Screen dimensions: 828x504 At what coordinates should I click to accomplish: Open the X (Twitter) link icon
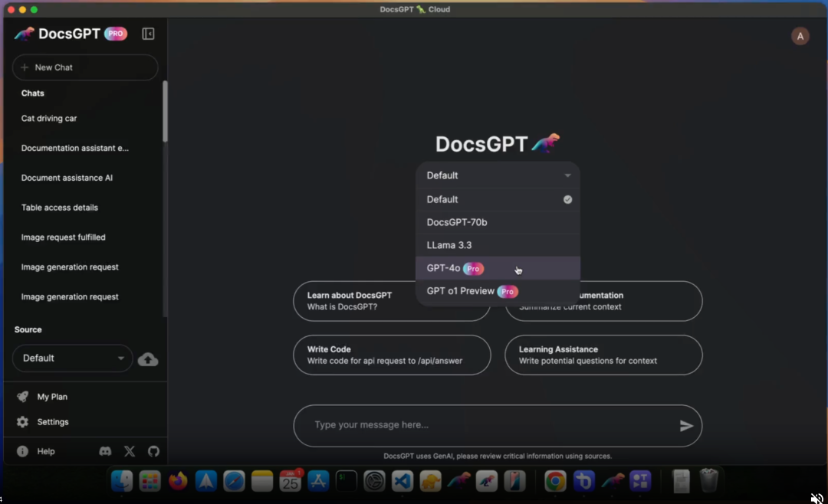(x=130, y=451)
